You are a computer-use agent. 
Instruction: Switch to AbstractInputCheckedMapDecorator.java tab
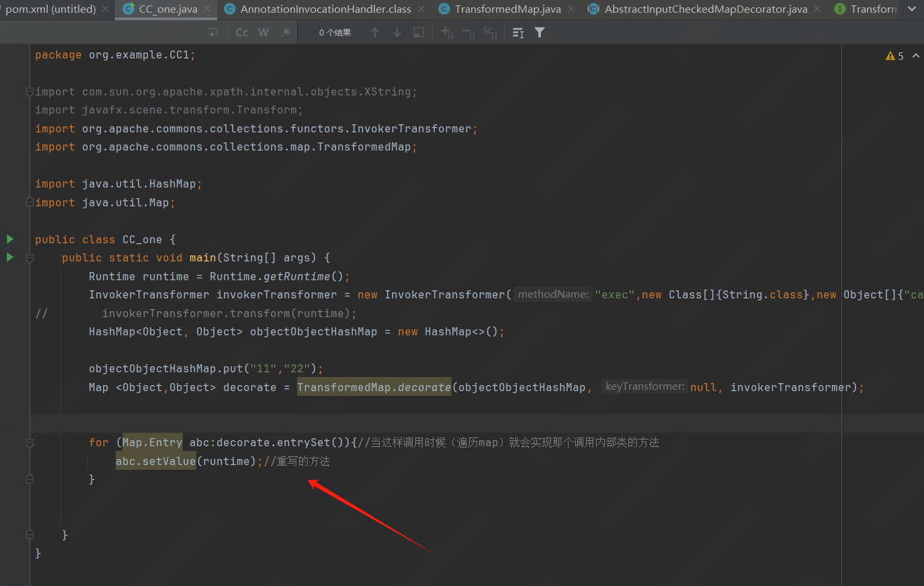(x=706, y=9)
